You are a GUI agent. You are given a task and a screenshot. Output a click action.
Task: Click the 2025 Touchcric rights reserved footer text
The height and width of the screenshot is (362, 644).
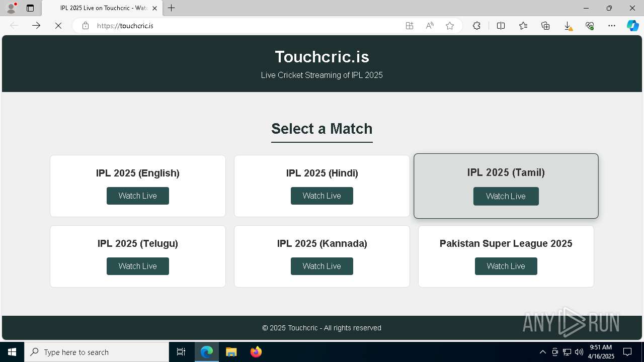[x=322, y=328]
